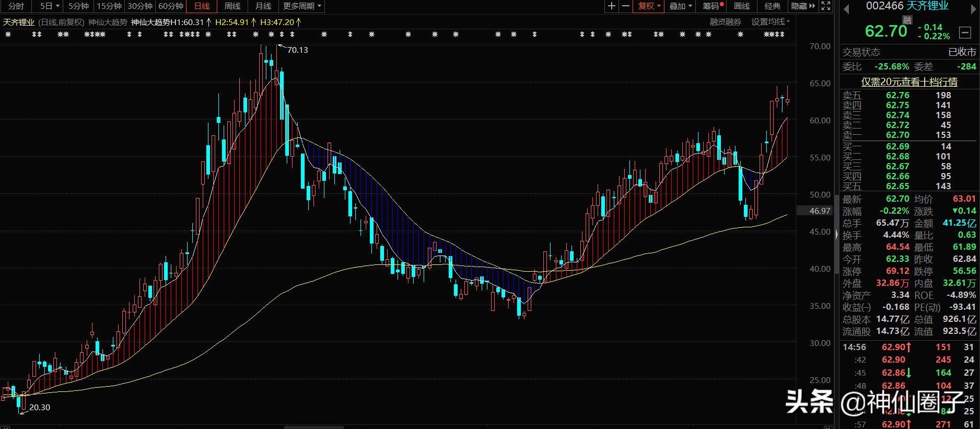Zoom out chart with minus icon
Screen dimensions: 980x429
click(625, 6)
